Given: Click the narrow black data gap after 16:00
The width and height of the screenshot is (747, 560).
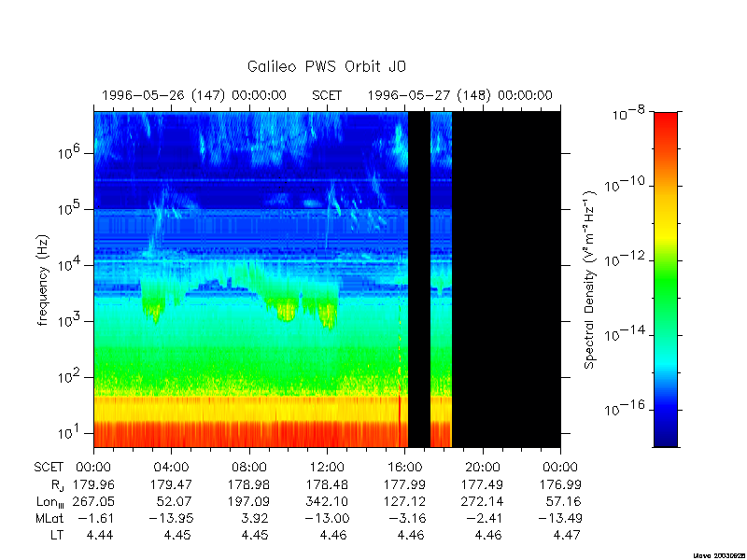Looking at the screenshot, I should tap(419, 279).
